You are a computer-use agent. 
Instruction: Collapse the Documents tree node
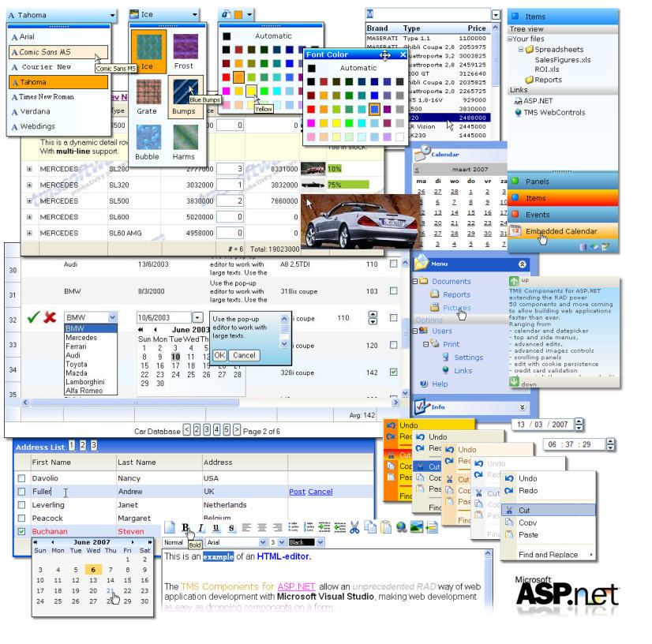pos(414,282)
